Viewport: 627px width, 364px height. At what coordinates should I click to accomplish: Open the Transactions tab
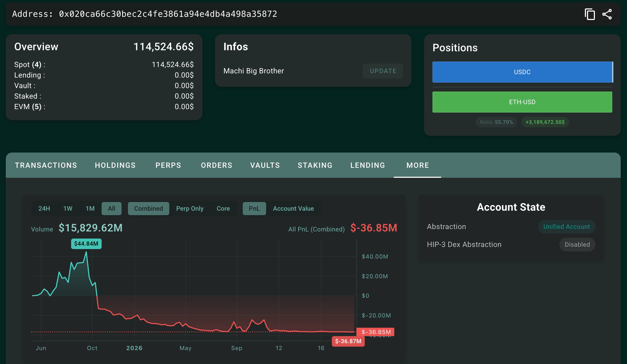tap(46, 165)
